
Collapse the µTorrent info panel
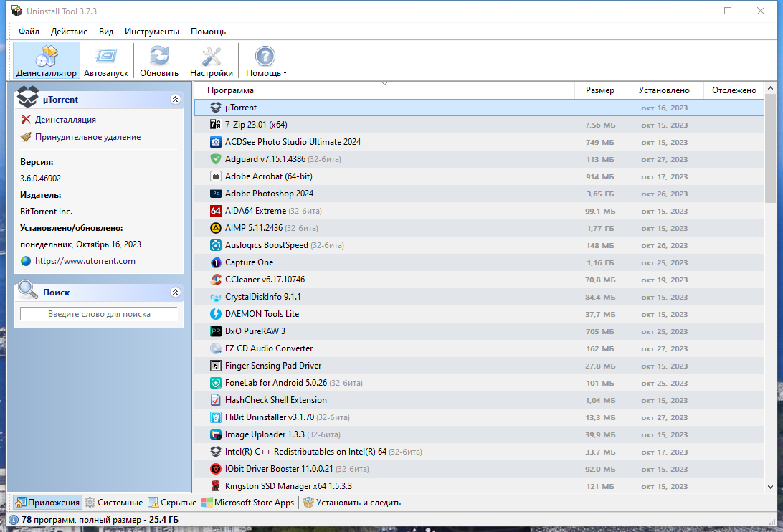point(175,99)
